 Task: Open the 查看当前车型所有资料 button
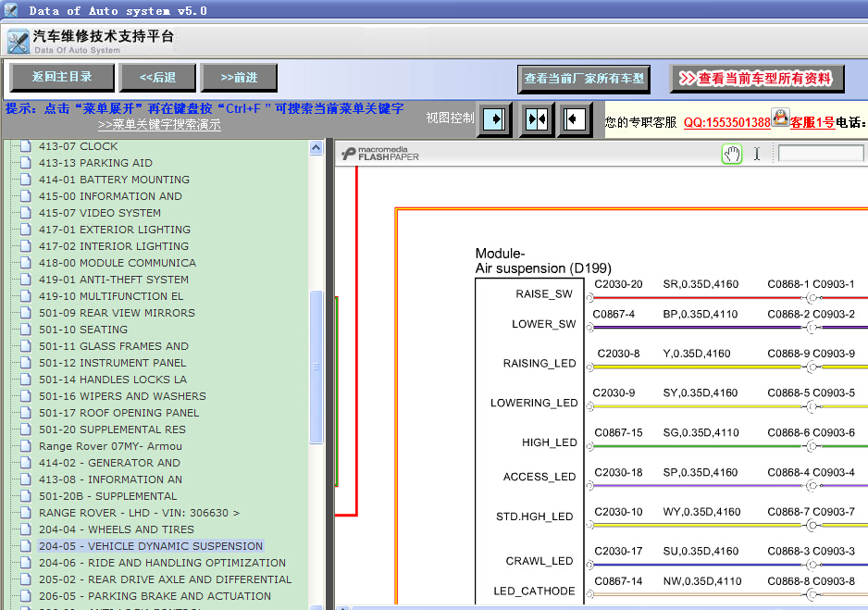pyautogui.click(x=757, y=79)
